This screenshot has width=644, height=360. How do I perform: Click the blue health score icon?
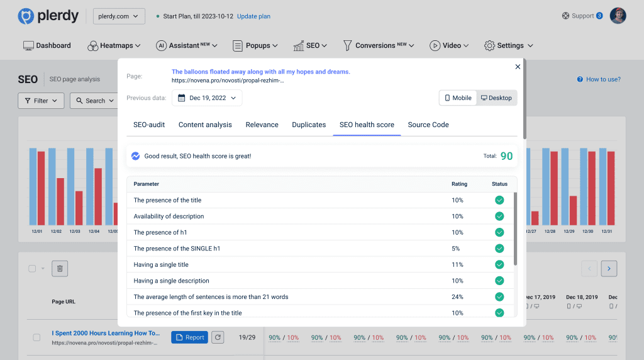136,155
